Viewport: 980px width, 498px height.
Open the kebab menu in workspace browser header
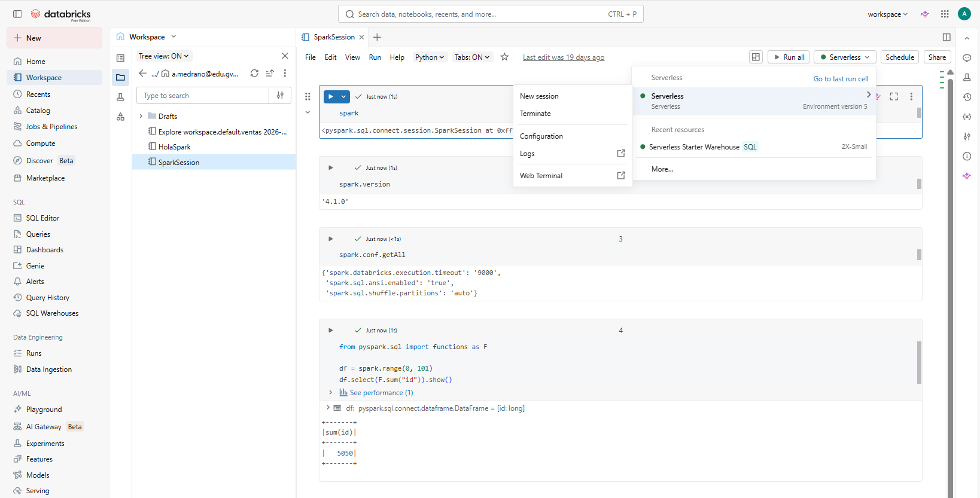[285, 73]
